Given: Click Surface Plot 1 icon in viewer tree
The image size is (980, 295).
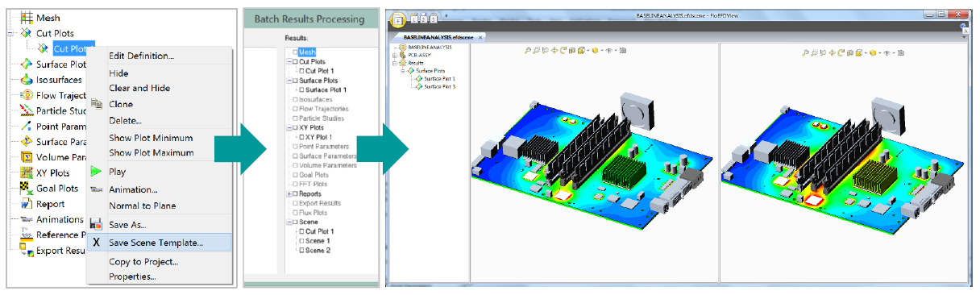Looking at the screenshot, I should coord(418,78).
